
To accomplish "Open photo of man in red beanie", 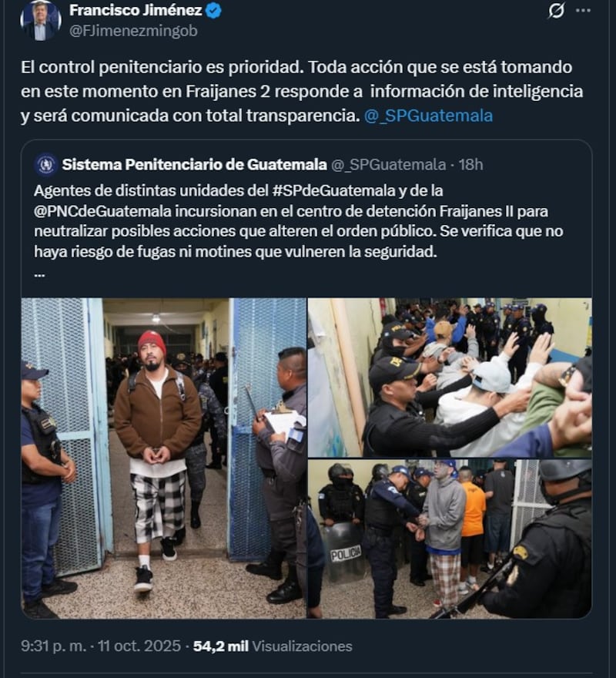I will (x=164, y=458).
